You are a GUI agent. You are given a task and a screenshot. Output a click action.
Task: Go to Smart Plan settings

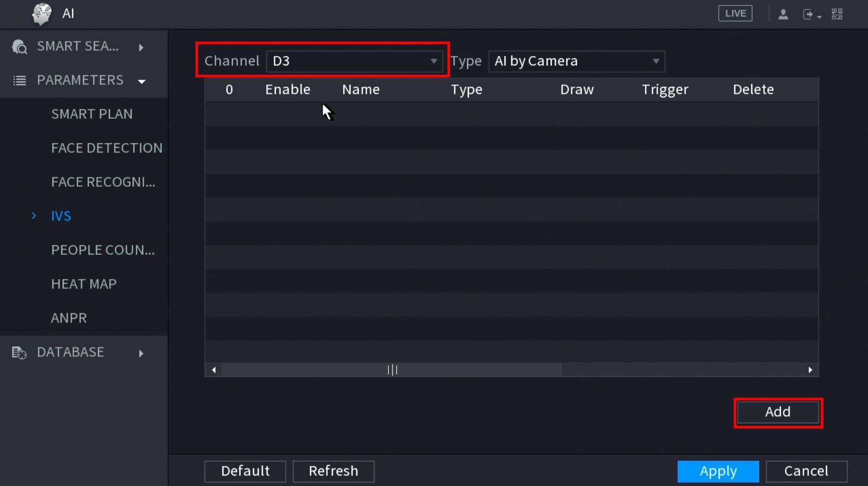pyautogui.click(x=92, y=114)
